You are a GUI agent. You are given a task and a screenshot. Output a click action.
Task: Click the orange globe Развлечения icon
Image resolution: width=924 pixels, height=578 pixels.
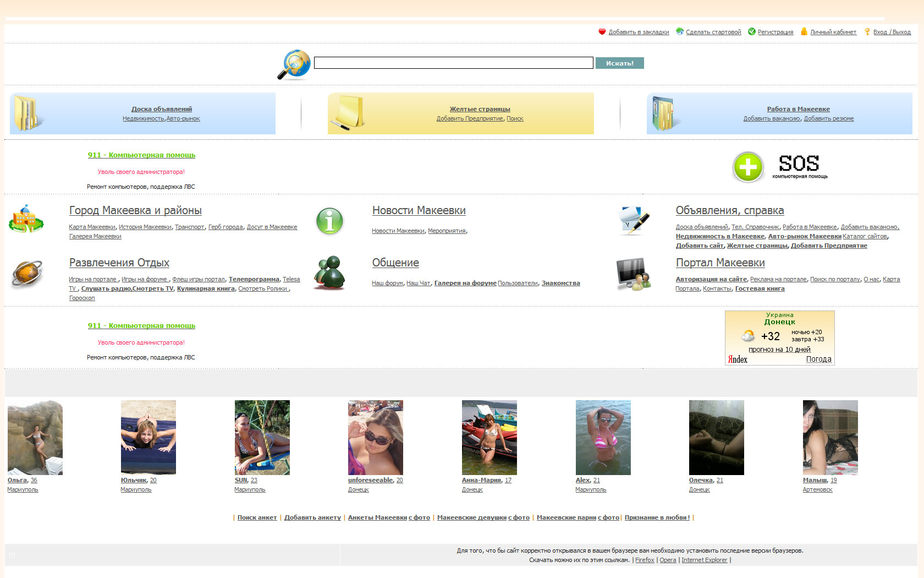(x=26, y=274)
